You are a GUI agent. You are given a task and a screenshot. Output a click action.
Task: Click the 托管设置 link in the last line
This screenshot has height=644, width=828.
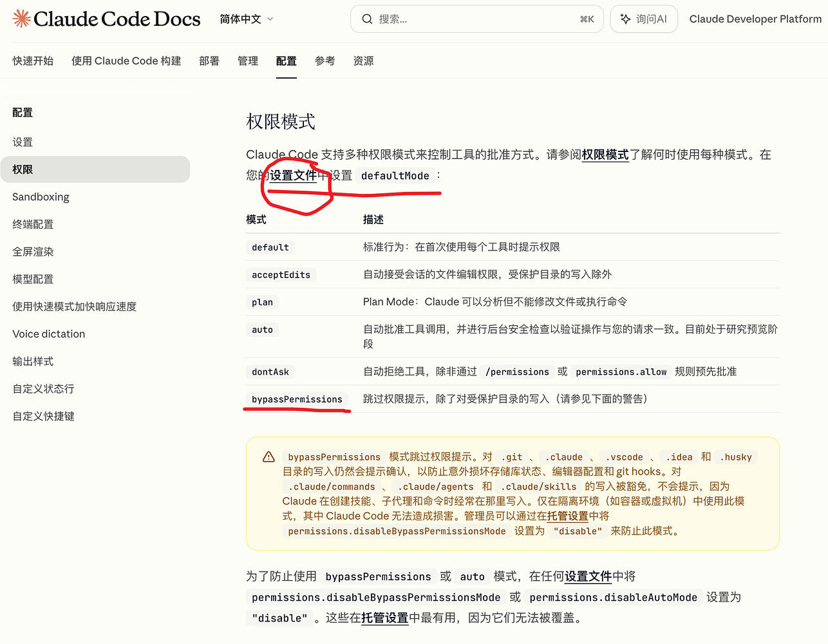(x=385, y=618)
